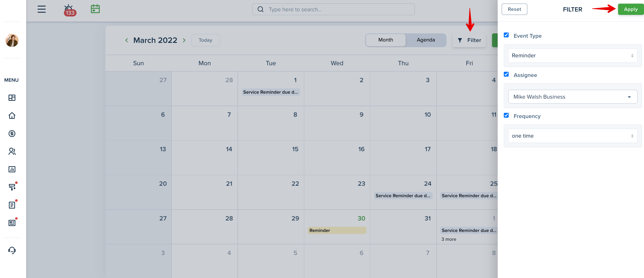The height and width of the screenshot is (278, 644).
Task: Uncheck the Assignee checkbox
Action: pos(506,74)
